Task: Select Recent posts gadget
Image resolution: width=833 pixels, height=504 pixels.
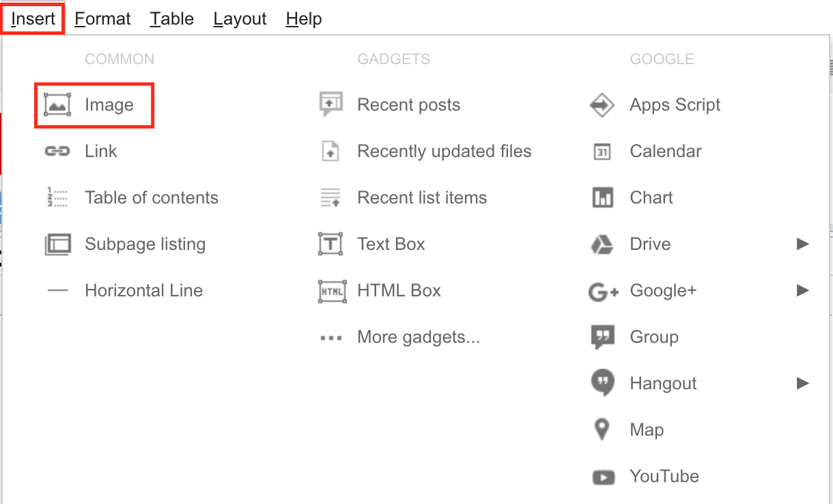Action: click(x=408, y=105)
